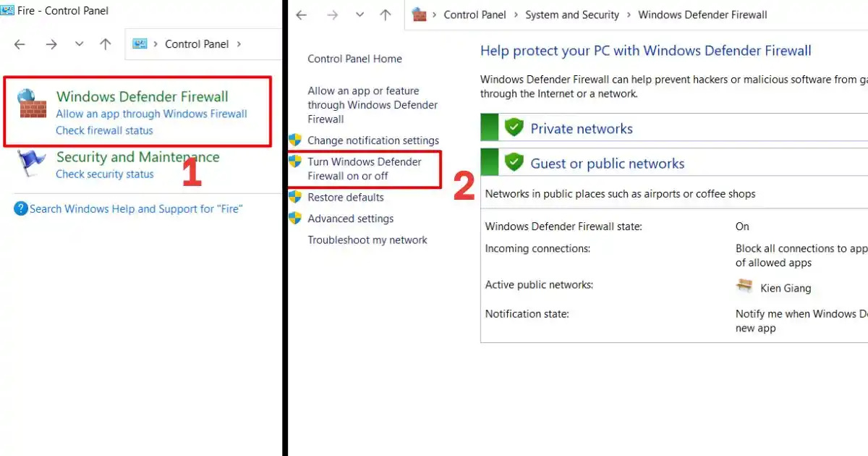Click the blue help question mark icon

tap(21, 209)
